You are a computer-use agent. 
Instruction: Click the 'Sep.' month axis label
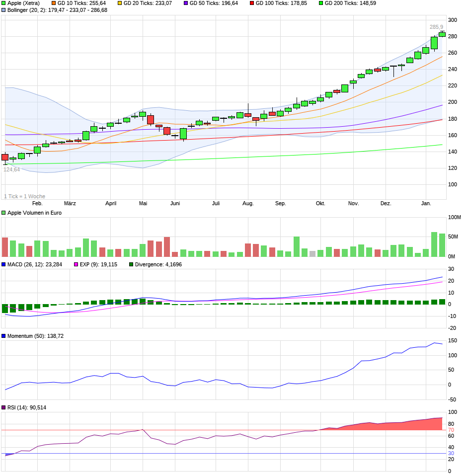tap(280, 203)
